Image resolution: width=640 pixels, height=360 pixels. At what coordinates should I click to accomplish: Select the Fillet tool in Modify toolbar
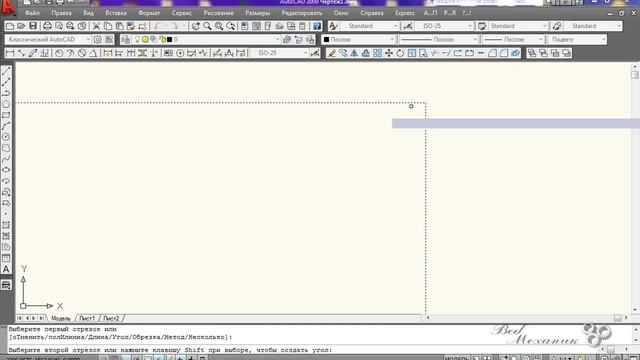(x=504, y=53)
